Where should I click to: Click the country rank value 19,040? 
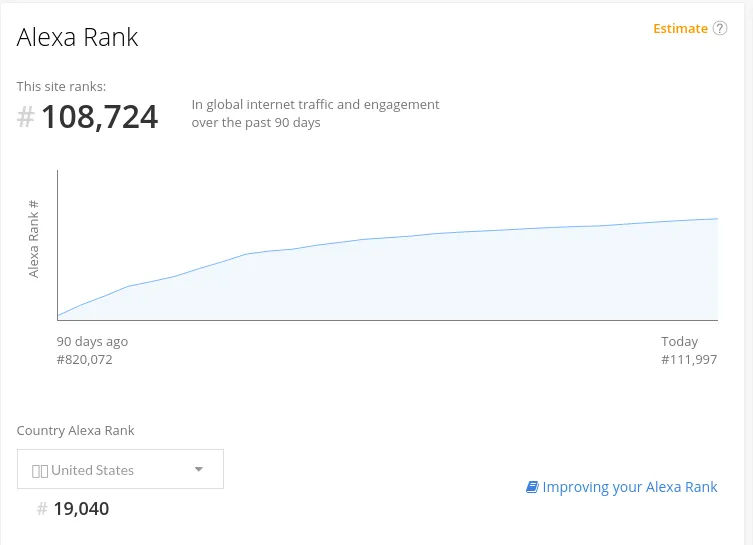tap(81, 509)
